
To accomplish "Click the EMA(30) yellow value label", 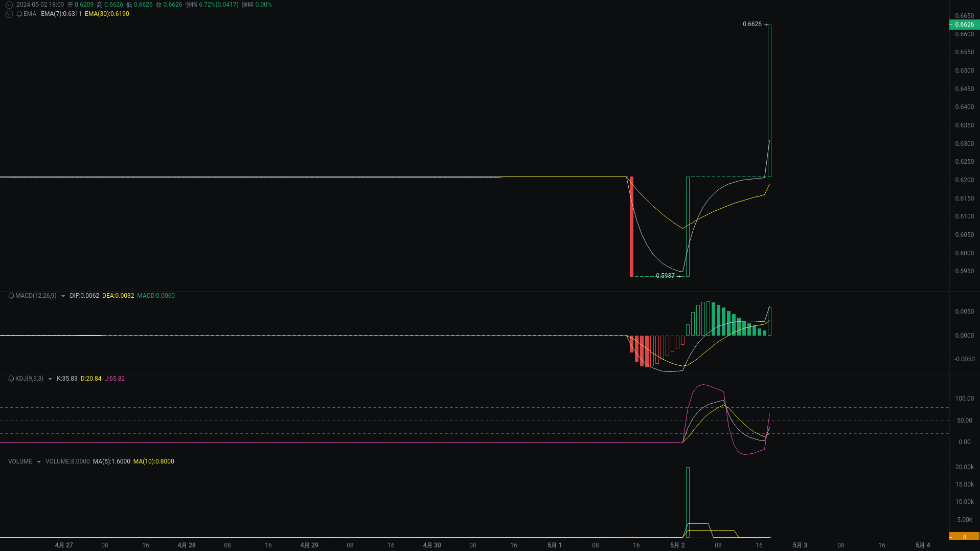I will click(x=107, y=14).
